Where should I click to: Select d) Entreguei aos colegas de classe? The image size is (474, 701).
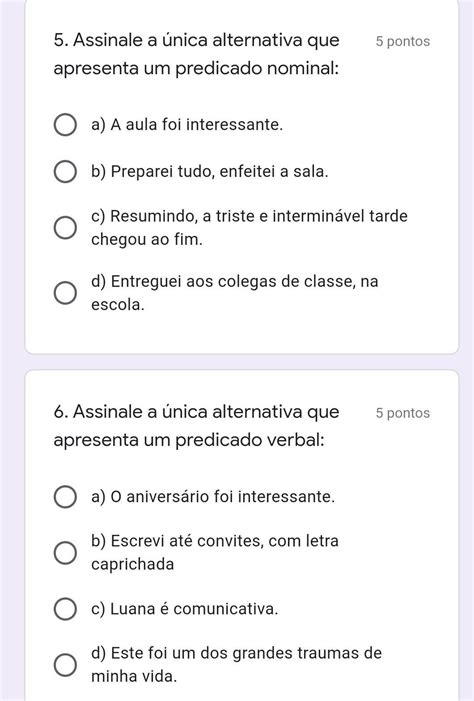(65, 293)
